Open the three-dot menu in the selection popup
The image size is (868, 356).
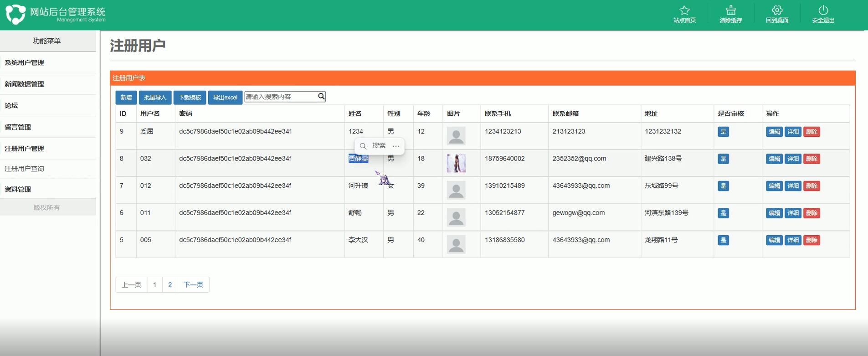tap(396, 146)
